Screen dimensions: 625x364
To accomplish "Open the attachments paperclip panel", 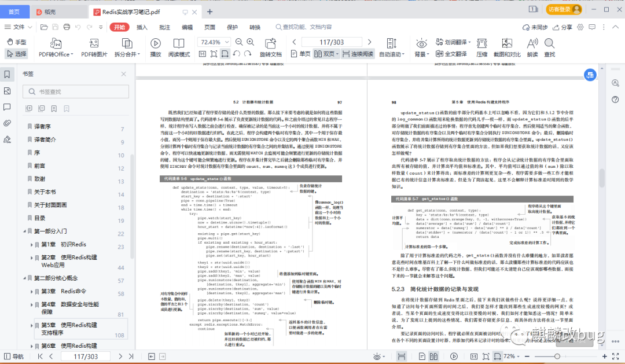I will pyautogui.click(x=7, y=123).
